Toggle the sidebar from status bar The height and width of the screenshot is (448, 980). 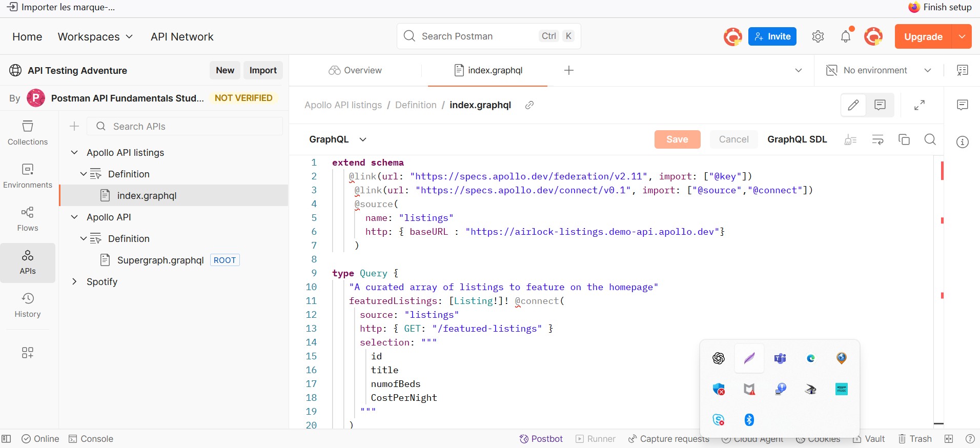[x=6, y=439]
